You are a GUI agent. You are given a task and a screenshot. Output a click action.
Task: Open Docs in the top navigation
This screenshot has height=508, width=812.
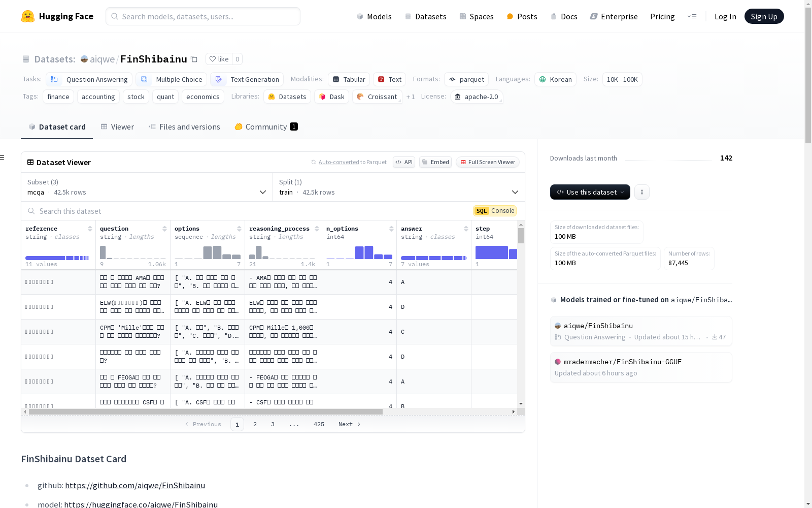click(564, 16)
